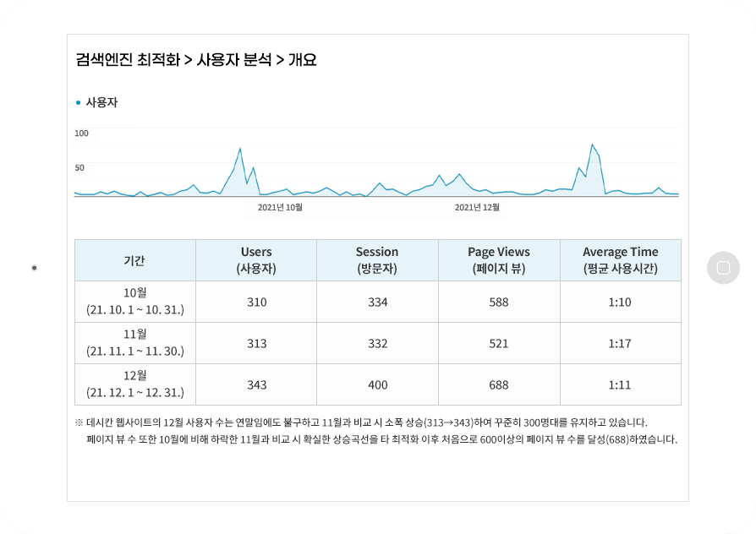Click the average time 1:10
756x534 pixels.
pos(620,302)
